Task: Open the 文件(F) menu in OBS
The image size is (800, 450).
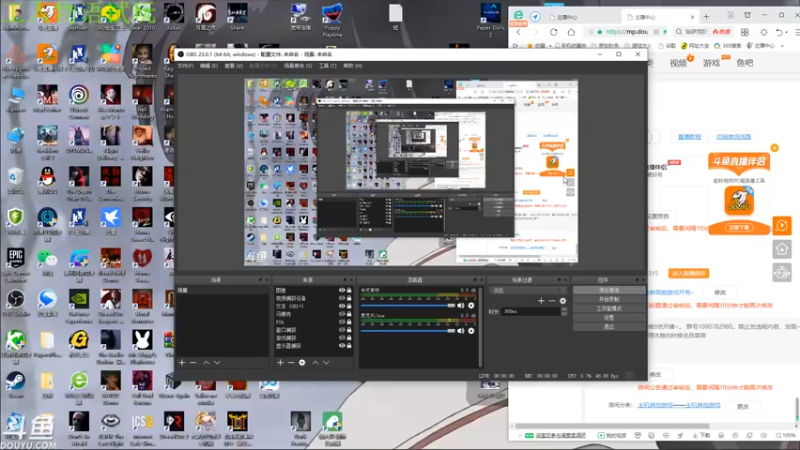Action: coord(185,66)
